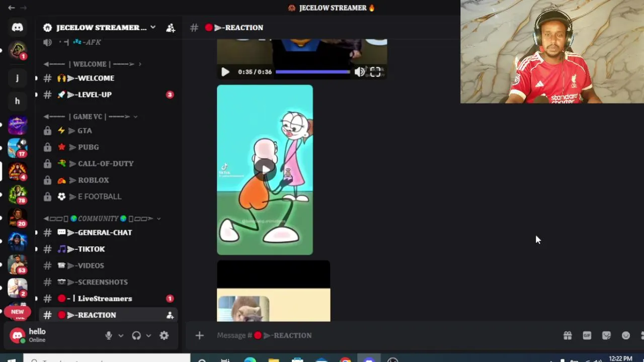Image resolution: width=644 pixels, height=362 pixels.
Task: Open the sticker picker
Action: (x=606, y=335)
